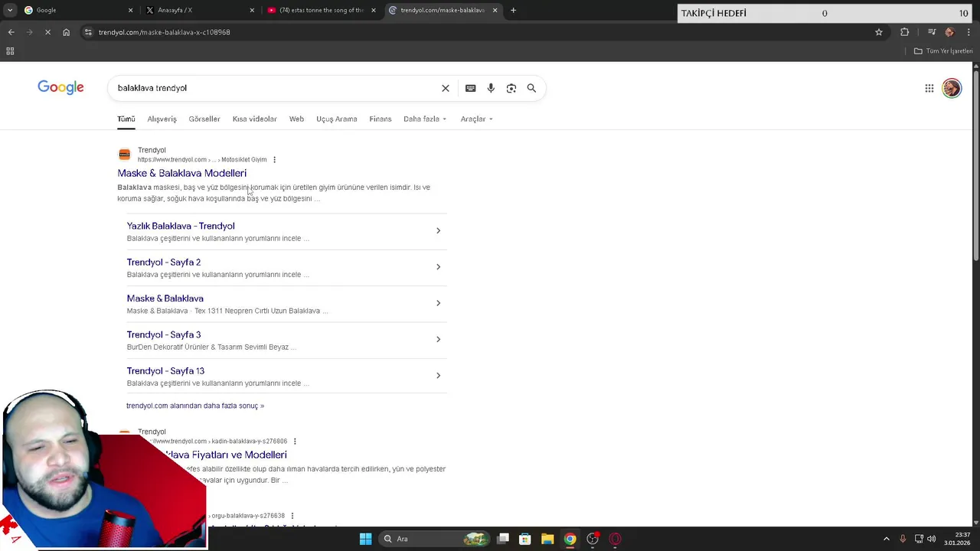Expand chevron on Yazlık Balaklava row
The height and width of the screenshot is (551, 980).
pos(438,230)
